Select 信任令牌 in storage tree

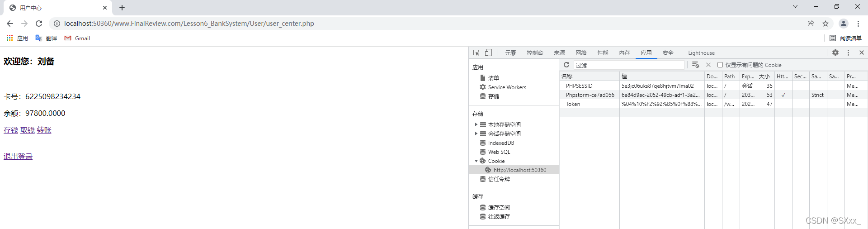click(x=495, y=179)
